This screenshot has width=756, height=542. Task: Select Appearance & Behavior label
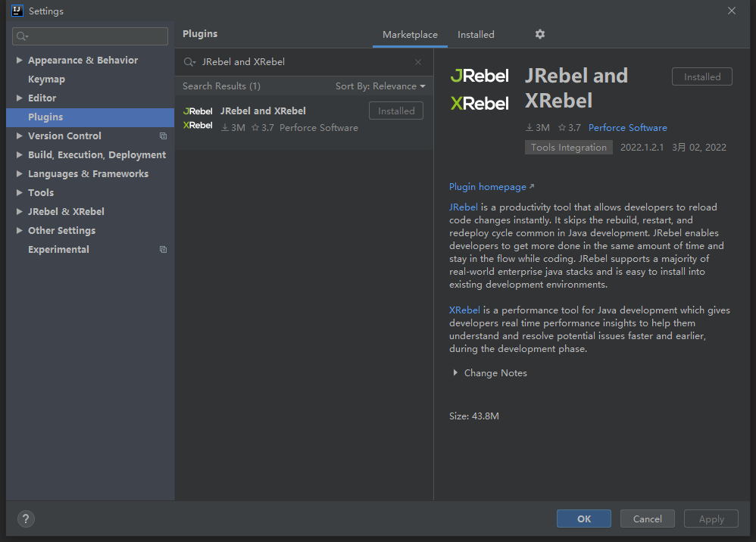click(x=83, y=61)
